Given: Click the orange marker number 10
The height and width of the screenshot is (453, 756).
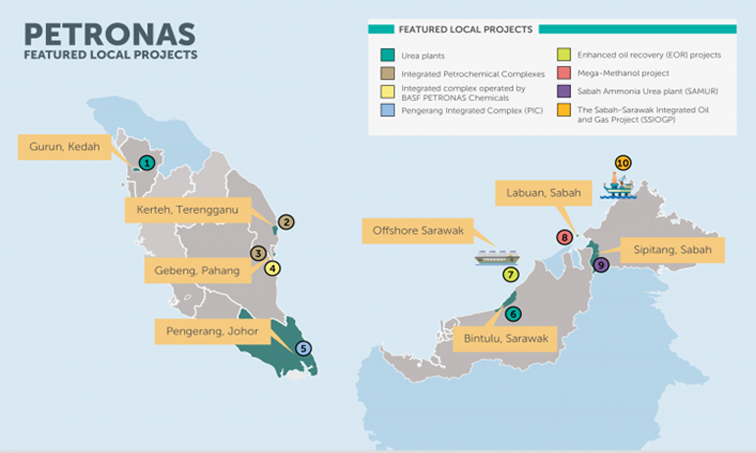Looking at the screenshot, I should [623, 163].
